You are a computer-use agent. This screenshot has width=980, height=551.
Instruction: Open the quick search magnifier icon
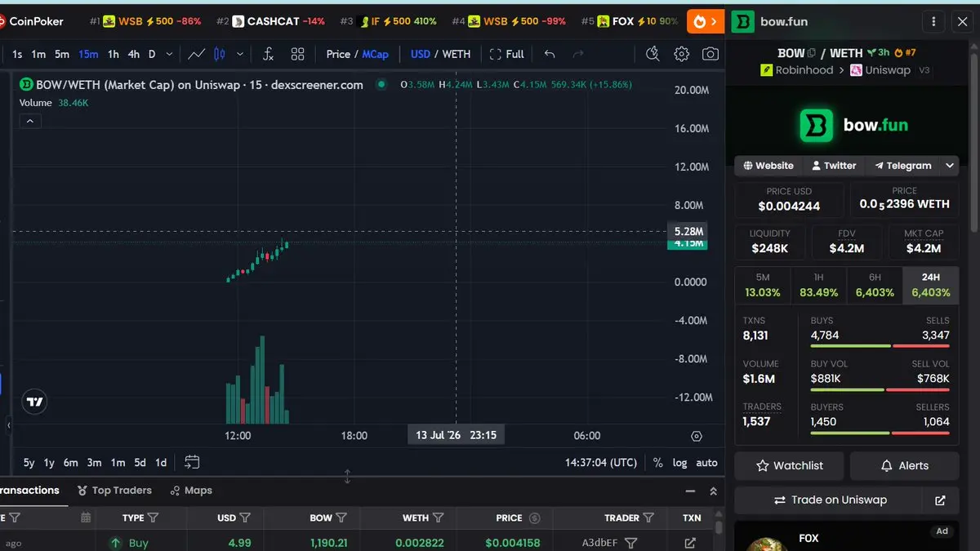pos(653,54)
